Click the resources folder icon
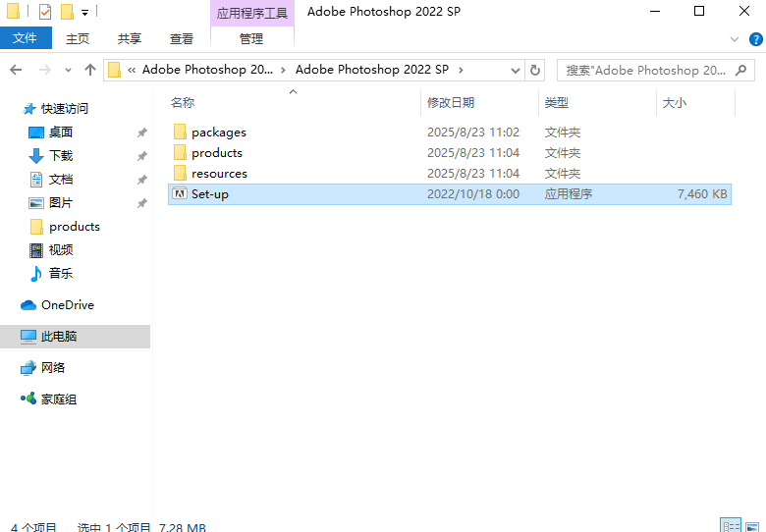 coord(180,174)
